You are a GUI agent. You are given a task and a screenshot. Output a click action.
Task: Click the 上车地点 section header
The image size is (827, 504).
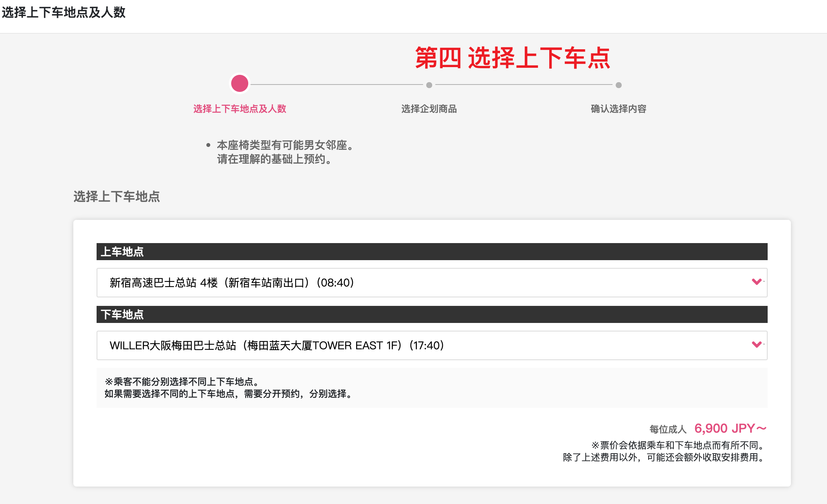tap(432, 252)
